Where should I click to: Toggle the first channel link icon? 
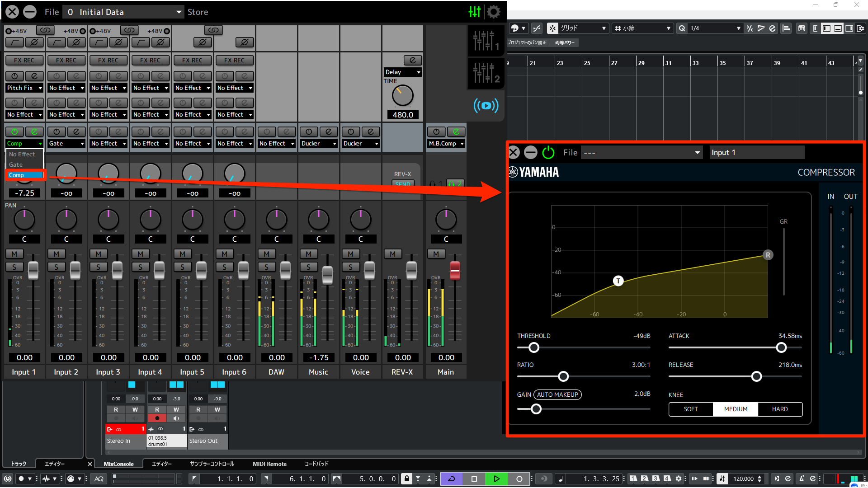coord(45,30)
